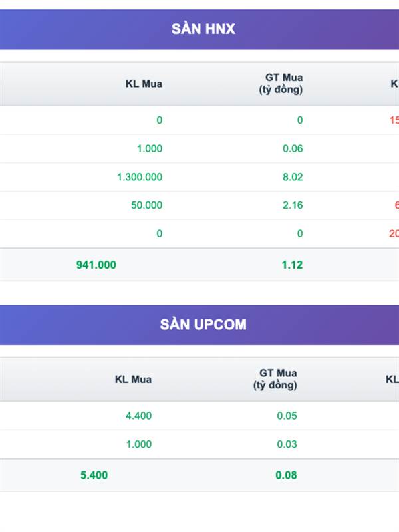
Task: Click the SÀN UPCOM section header
Action: click(203, 325)
